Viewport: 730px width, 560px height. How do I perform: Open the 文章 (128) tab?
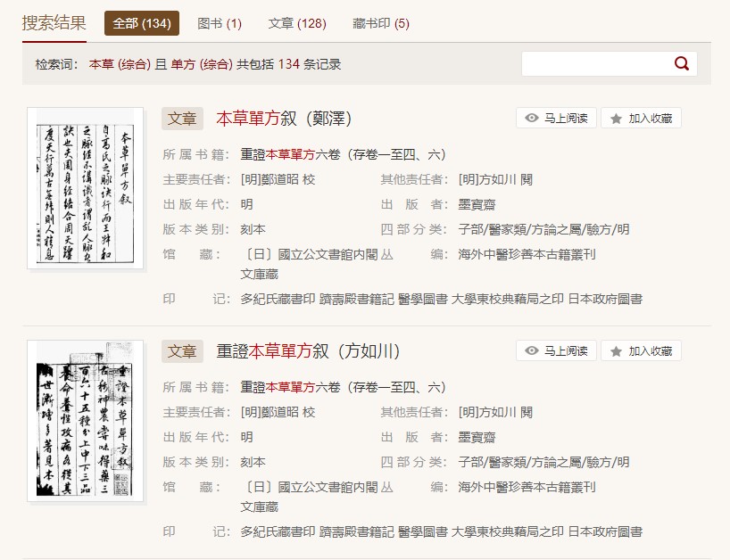pos(297,23)
